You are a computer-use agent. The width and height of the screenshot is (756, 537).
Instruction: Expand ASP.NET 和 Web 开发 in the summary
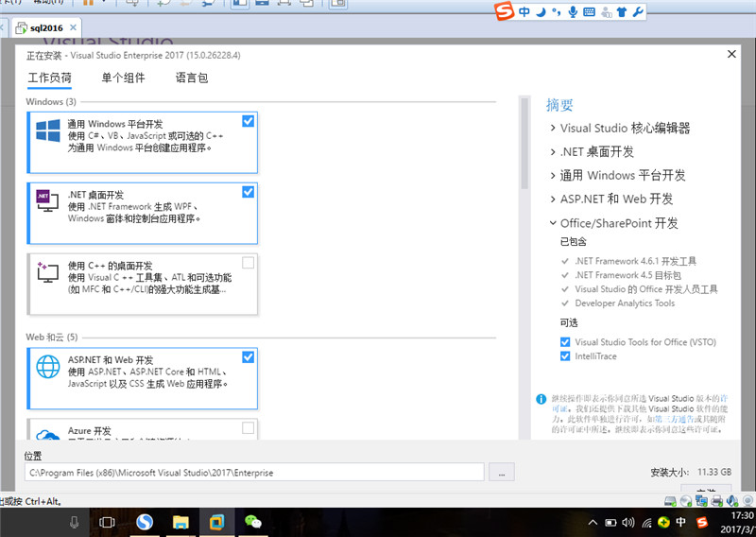coord(553,199)
